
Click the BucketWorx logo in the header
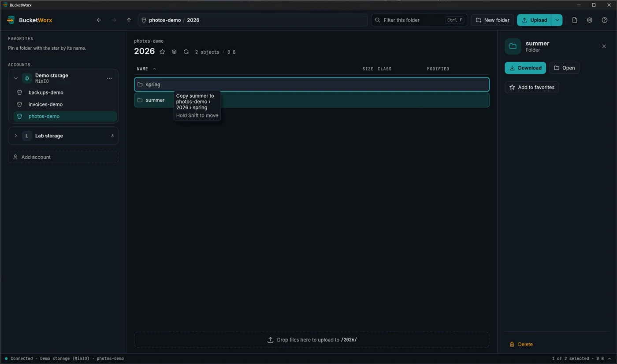click(30, 20)
